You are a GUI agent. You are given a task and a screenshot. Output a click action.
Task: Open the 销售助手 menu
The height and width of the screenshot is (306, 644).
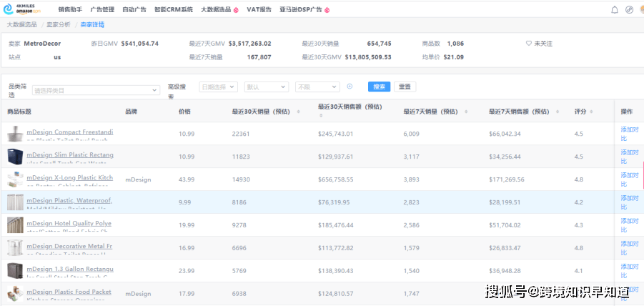coord(70,10)
